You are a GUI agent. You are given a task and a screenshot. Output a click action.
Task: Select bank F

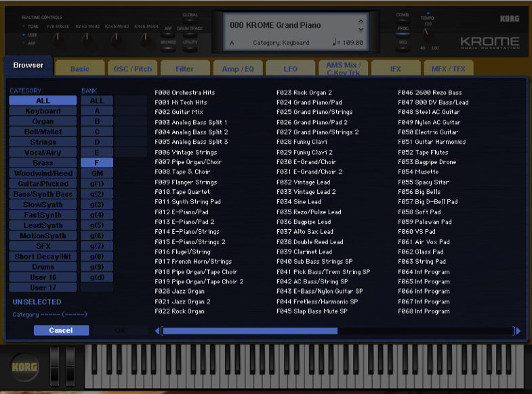(97, 163)
